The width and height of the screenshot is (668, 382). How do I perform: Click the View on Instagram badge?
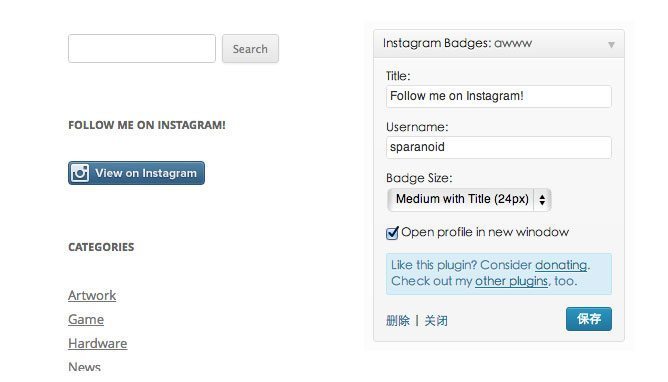(136, 173)
